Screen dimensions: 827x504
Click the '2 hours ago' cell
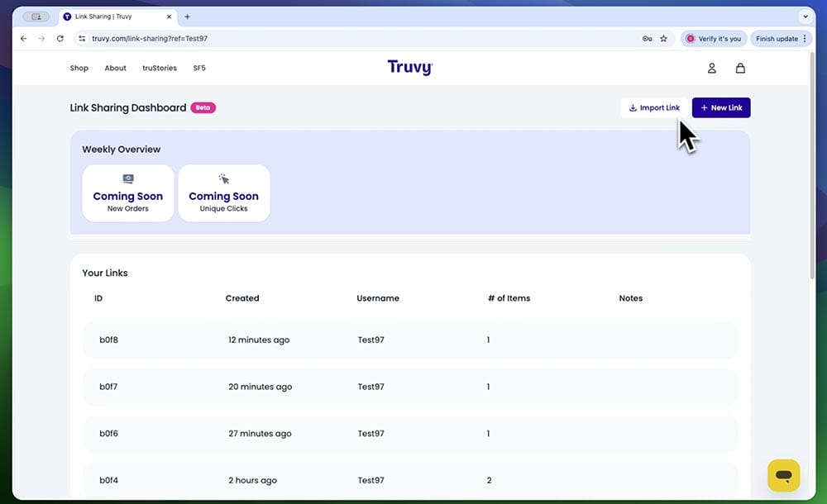click(x=252, y=480)
